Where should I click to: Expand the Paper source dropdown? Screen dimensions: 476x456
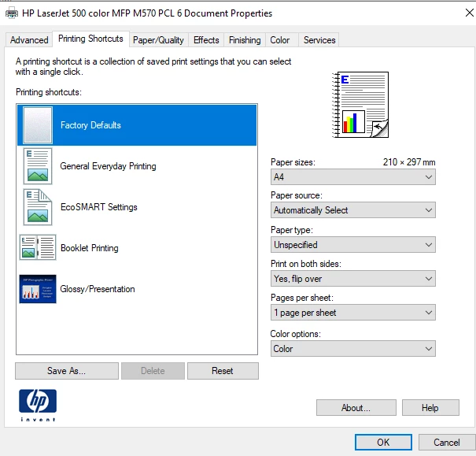click(x=352, y=210)
